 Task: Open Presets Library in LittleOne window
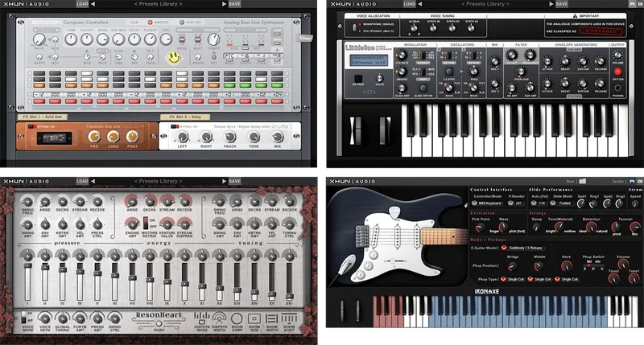(485, 4)
